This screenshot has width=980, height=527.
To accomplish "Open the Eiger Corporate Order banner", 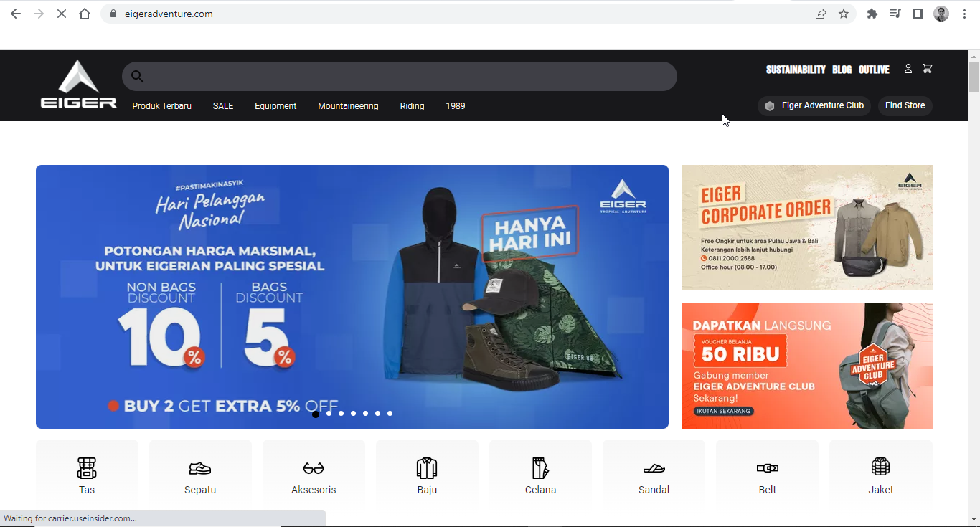I will click(x=807, y=228).
